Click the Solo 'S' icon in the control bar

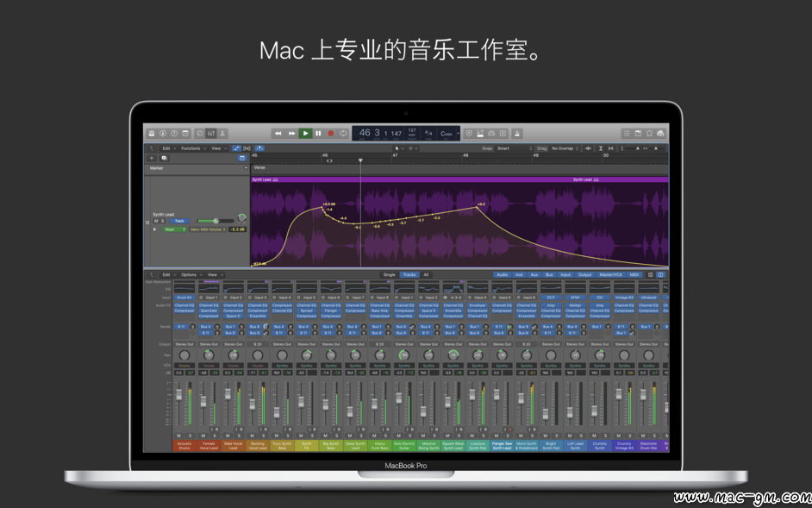503,133
